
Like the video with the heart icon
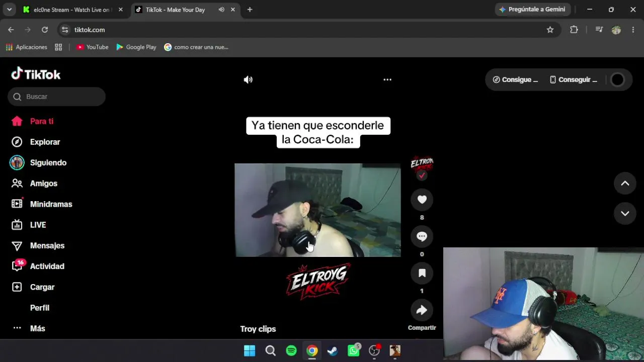click(422, 200)
